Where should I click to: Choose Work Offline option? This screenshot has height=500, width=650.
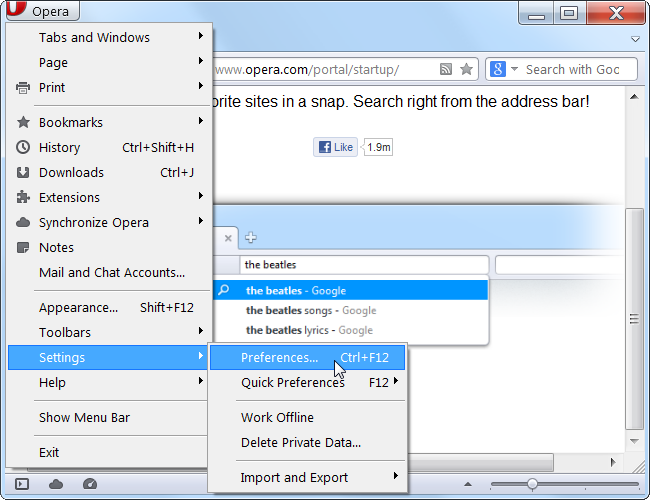coord(307,417)
